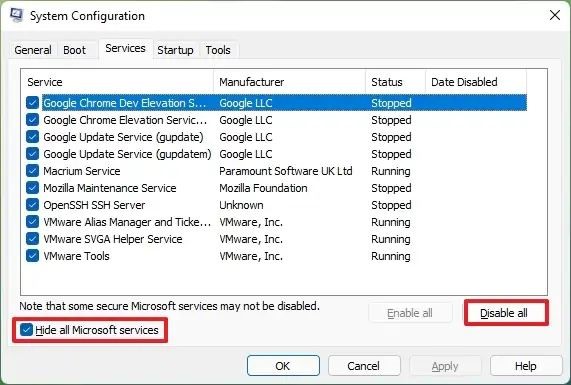This screenshot has height=385, width=571.
Task: Sort by the Service column header
Action: pos(117,82)
